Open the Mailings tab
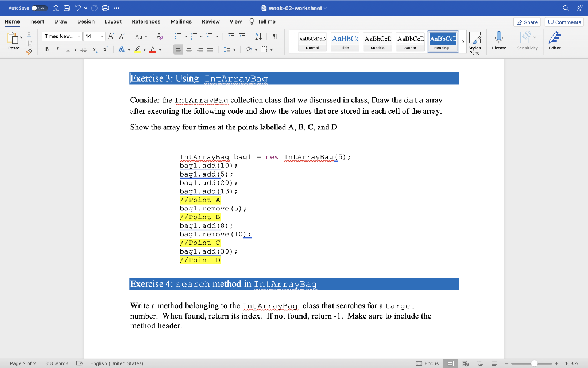 (x=181, y=21)
